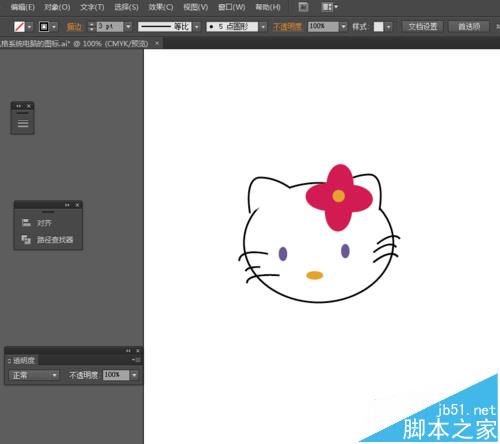
Task: Click the stroke weight stepper arrows
Action: (91, 27)
